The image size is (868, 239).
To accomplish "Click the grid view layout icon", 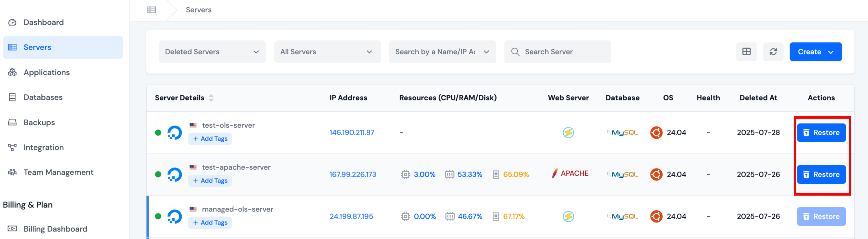I will tap(746, 52).
